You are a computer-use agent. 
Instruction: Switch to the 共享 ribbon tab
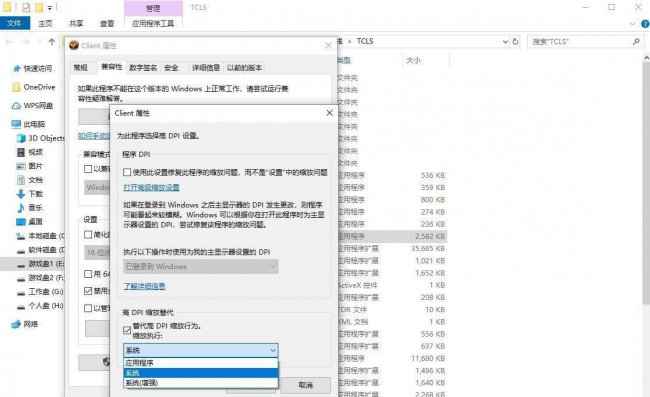[76, 24]
